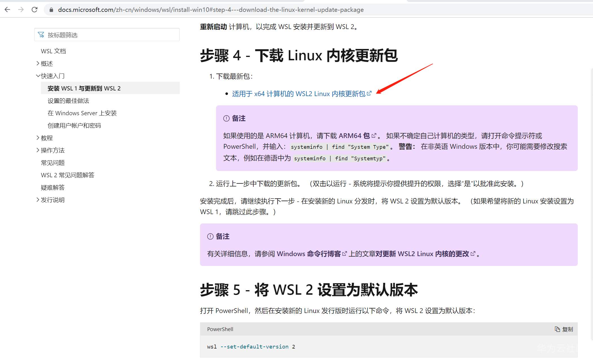Open 设置的最佳做法 page
This screenshot has height=364, width=593.
click(68, 101)
